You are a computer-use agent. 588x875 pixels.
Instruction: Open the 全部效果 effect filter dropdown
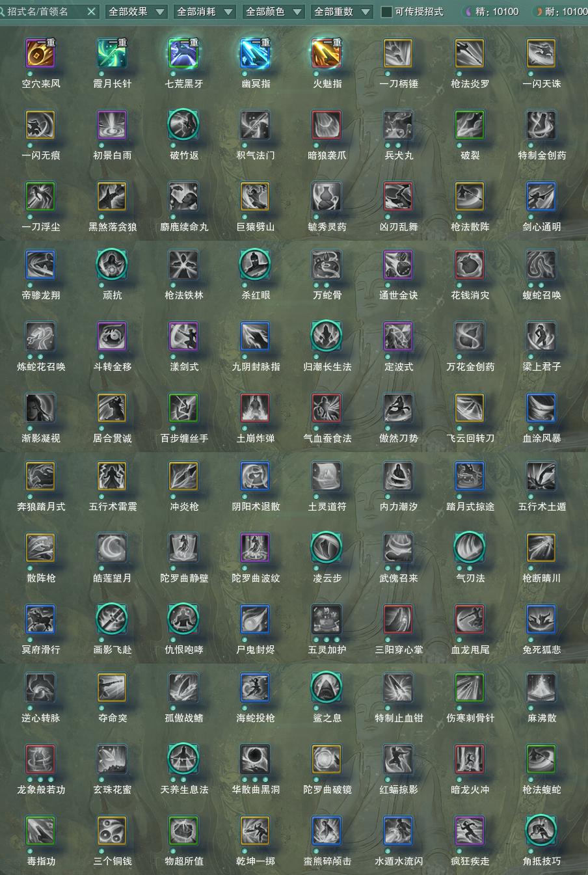click(x=135, y=12)
